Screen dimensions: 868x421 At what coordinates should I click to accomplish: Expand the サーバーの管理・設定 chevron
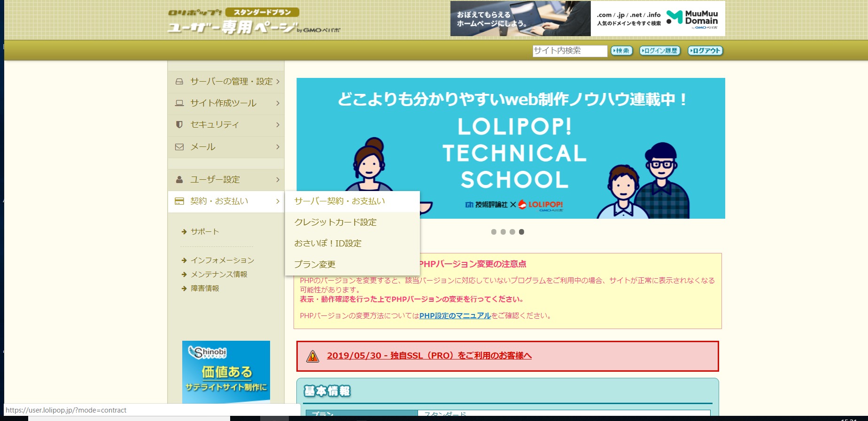pos(278,82)
